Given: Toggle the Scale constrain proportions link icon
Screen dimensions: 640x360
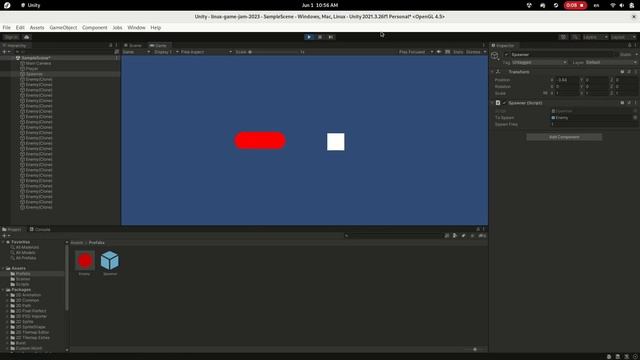Looking at the screenshot, I should (x=545, y=93).
